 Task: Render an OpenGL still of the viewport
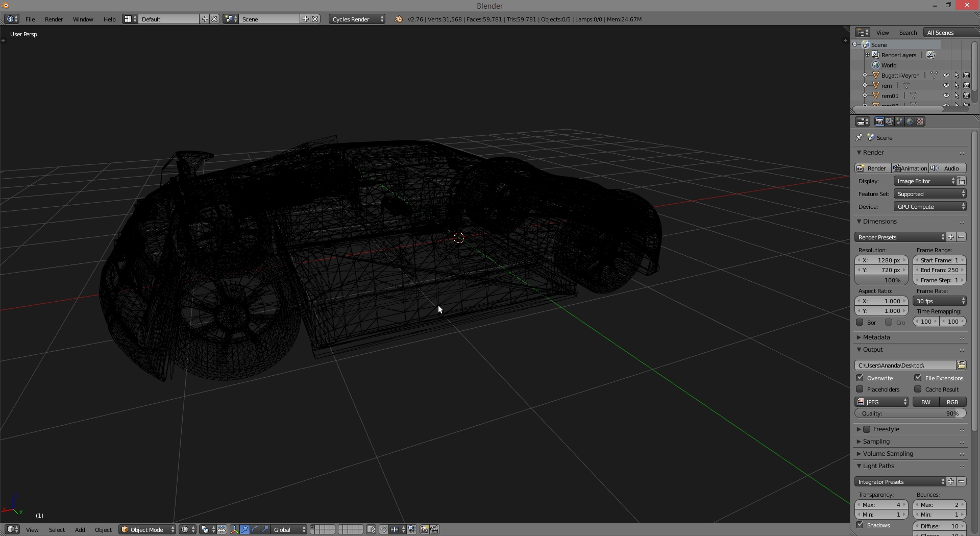(424, 529)
